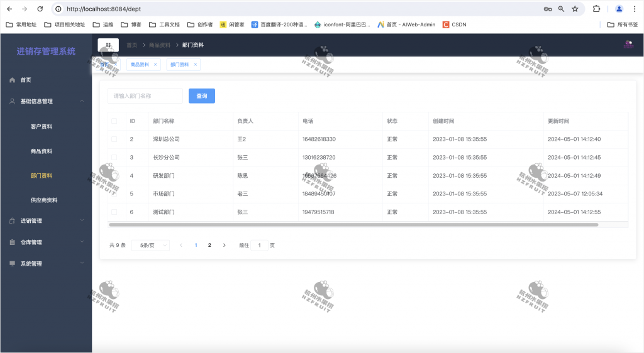Click phone number 19479515718
Viewport: 644px width, 353px height.
(318, 212)
